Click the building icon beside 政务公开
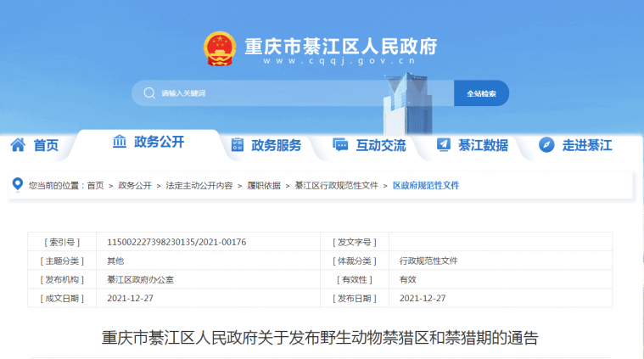Viewport: 644px width, 359px height. 120,142
